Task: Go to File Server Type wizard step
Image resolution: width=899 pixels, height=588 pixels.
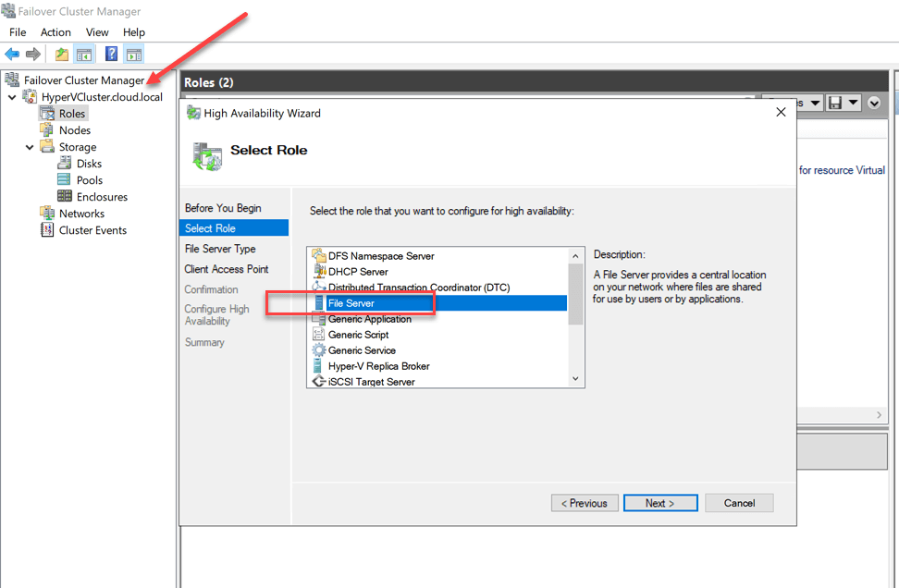Action: click(x=220, y=249)
